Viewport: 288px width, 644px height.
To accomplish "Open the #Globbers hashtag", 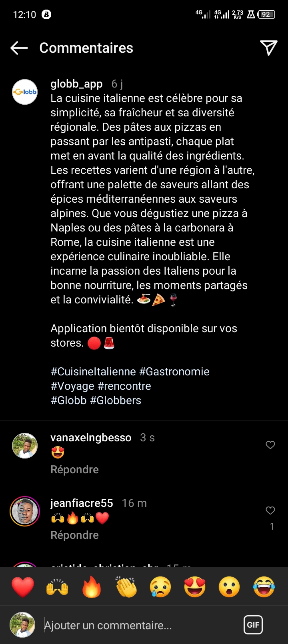I will (x=116, y=401).
